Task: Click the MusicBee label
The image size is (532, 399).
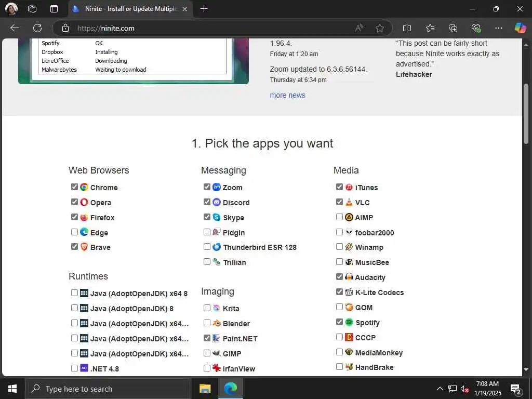Action: (x=372, y=262)
